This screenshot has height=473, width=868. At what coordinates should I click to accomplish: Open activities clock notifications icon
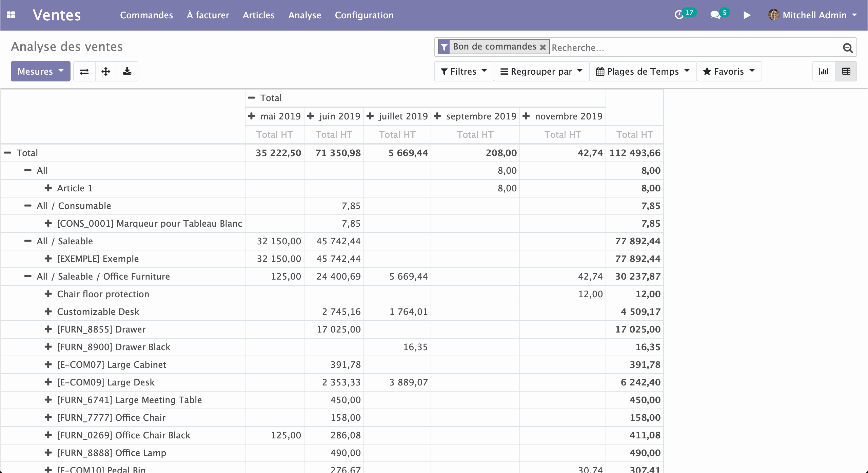pos(679,15)
